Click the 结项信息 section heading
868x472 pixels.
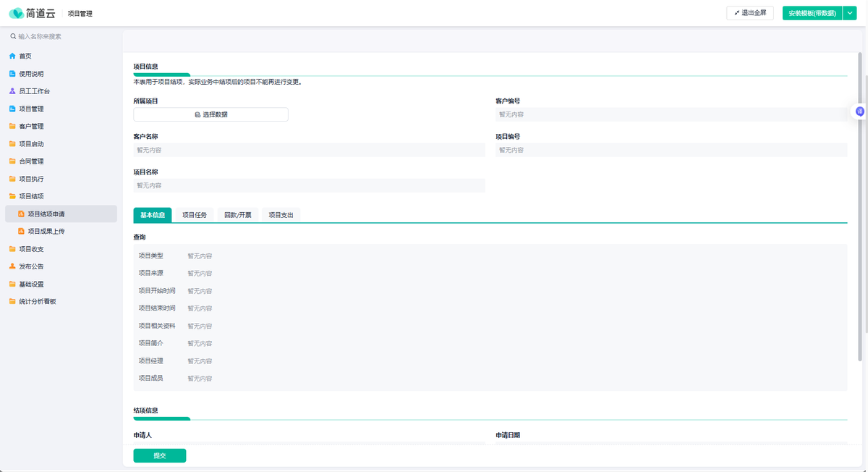146,410
